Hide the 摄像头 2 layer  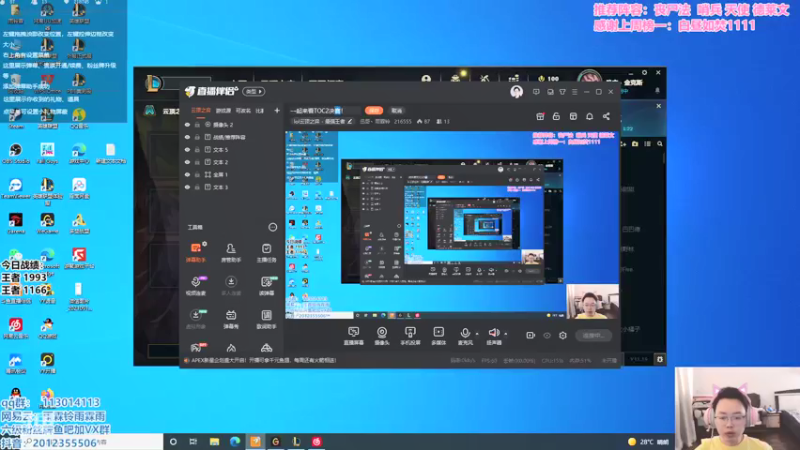point(187,124)
